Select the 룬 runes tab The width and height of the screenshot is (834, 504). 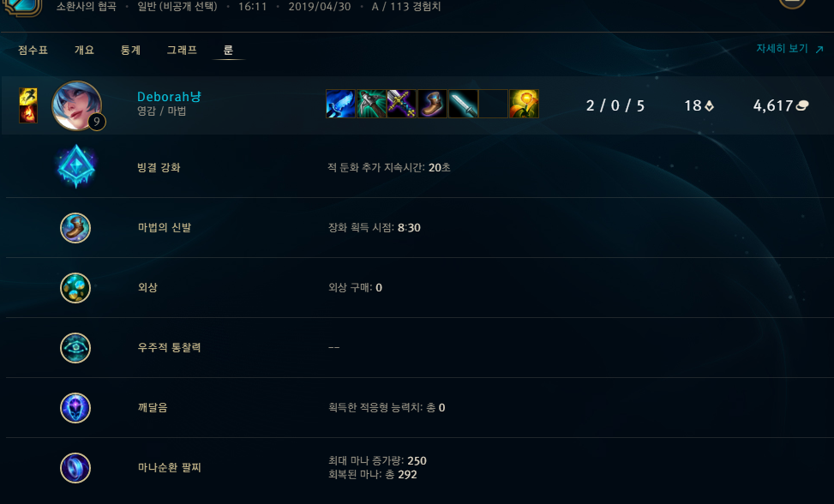tap(228, 50)
